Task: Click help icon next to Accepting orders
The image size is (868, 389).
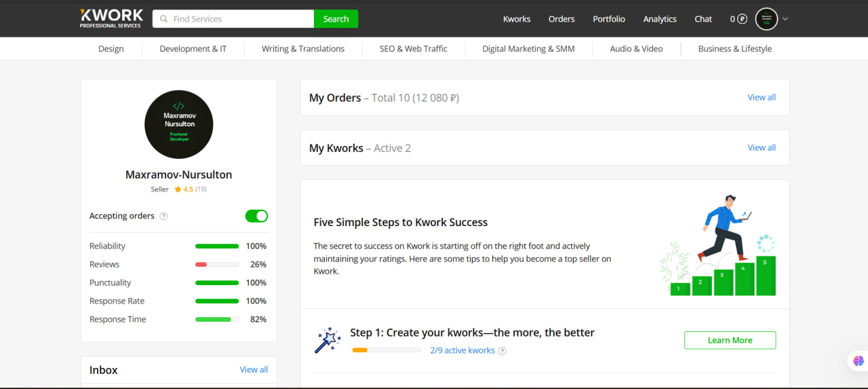Action: [x=163, y=216]
